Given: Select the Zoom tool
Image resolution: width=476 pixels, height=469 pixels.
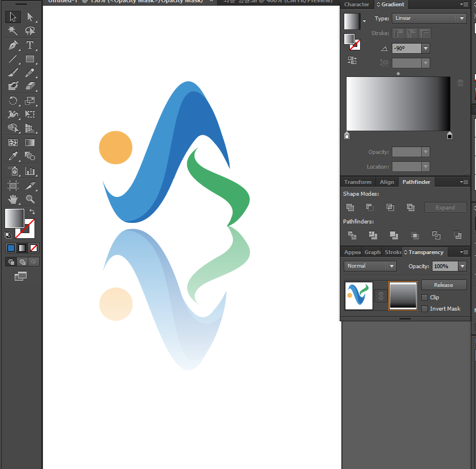Looking at the screenshot, I should click(30, 199).
